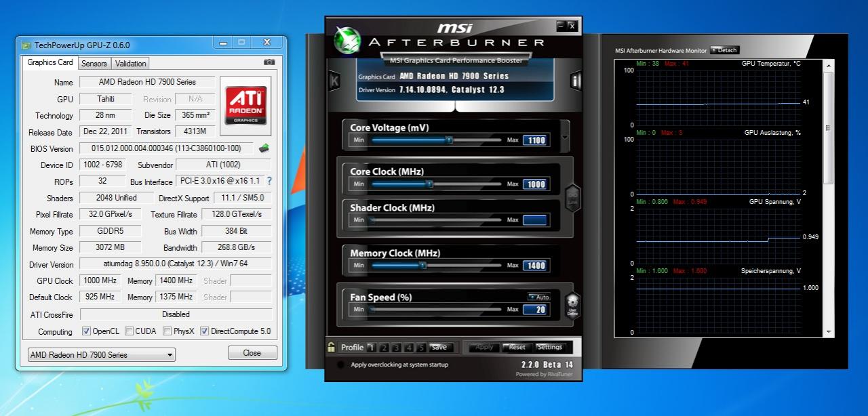Select the Graphics Card tab

click(x=50, y=62)
